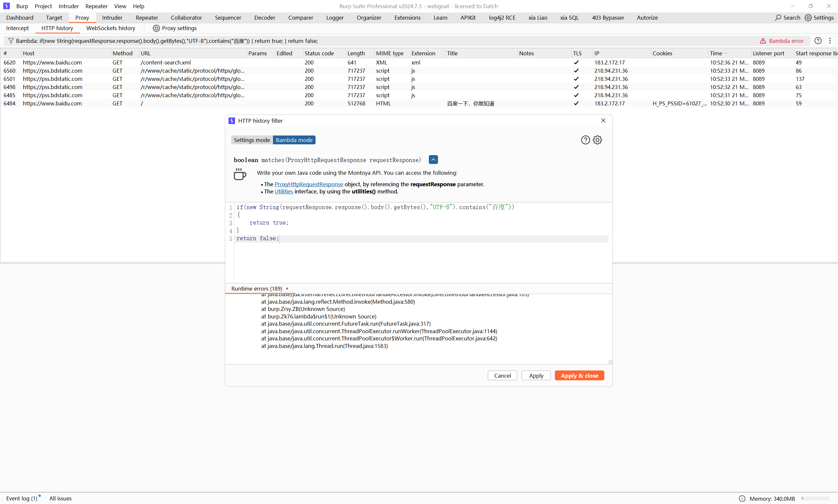Image resolution: width=838 pixels, height=504 pixels.
Task: Switch to Repeater tab
Action: (147, 18)
